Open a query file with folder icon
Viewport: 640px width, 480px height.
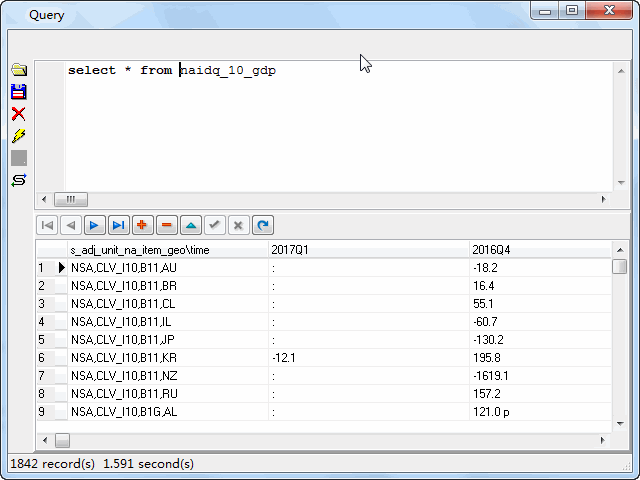(18, 70)
